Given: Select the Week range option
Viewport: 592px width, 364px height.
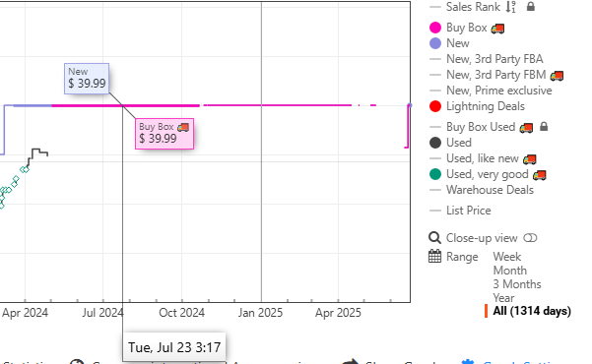Looking at the screenshot, I should tap(506, 257).
